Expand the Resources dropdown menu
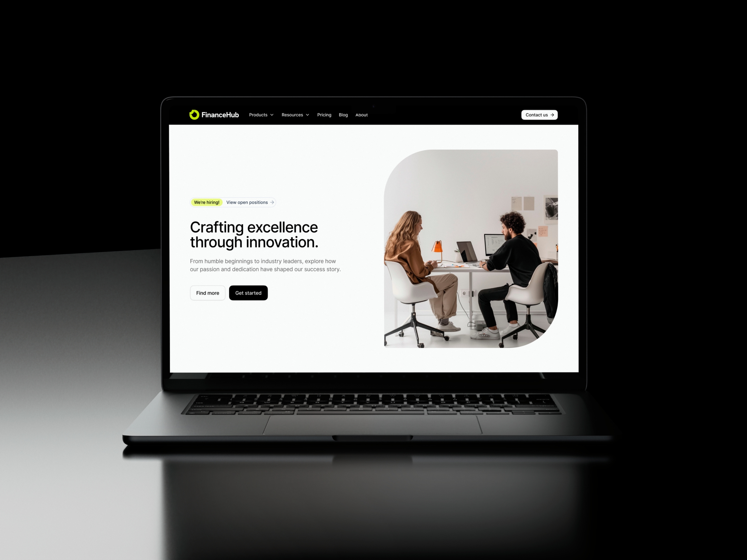The height and width of the screenshot is (560, 747). 295,115
